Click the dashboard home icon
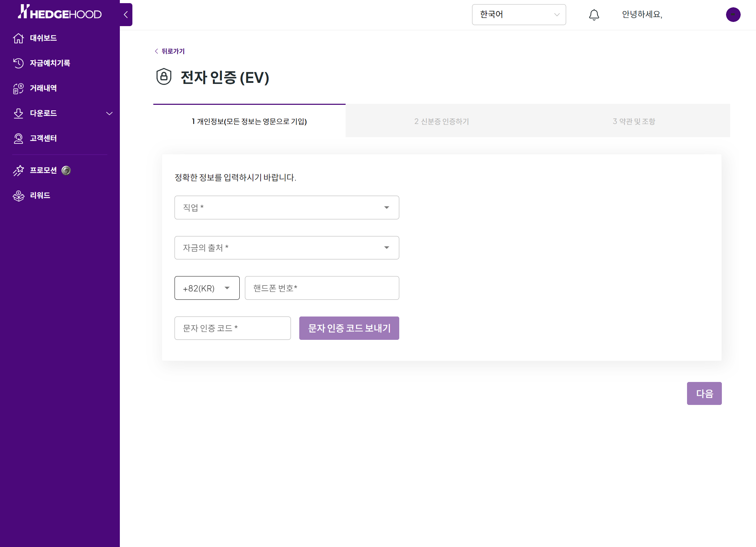This screenshot has height=547, width=756. [x=18, y=38]
